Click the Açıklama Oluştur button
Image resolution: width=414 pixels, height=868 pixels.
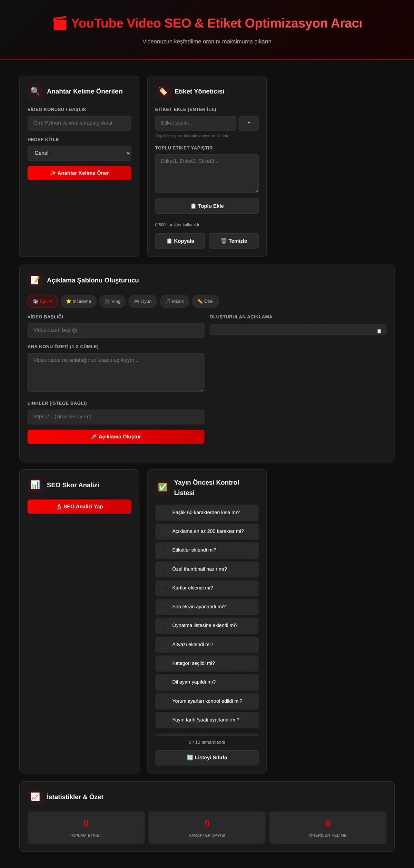[x=116, y=437]
